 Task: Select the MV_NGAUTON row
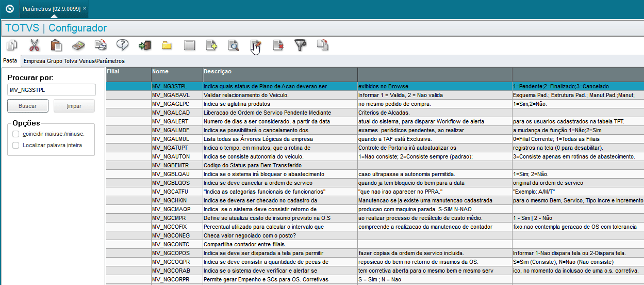click(375, 156)
